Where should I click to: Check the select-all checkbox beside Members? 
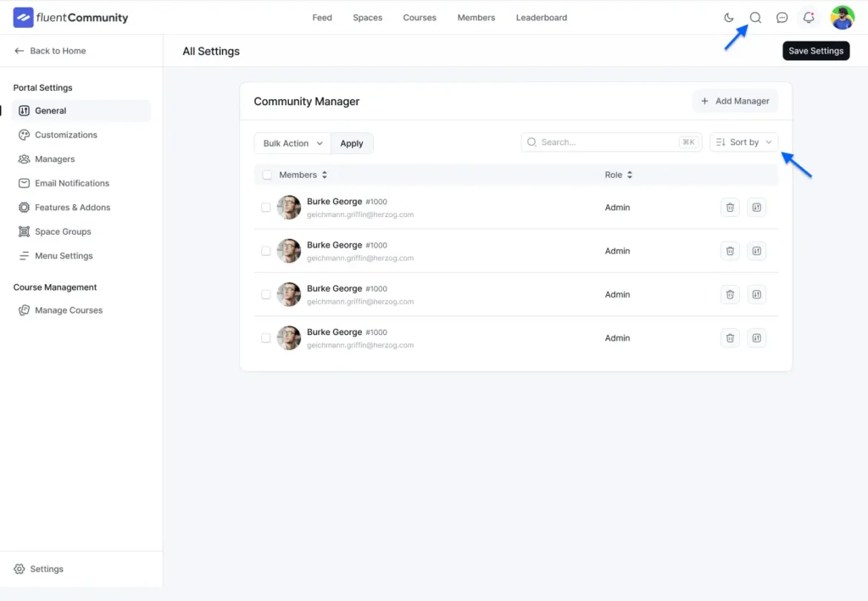click(267, 175)
